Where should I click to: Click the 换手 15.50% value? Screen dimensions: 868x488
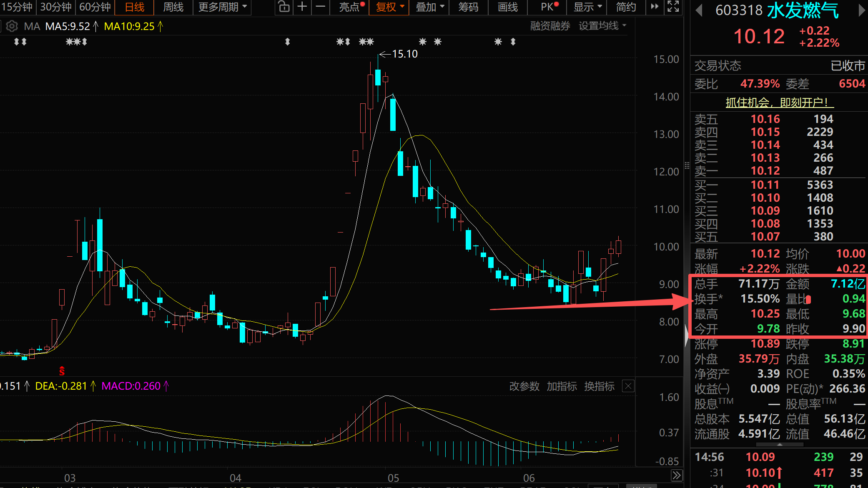tap(760, 299)
